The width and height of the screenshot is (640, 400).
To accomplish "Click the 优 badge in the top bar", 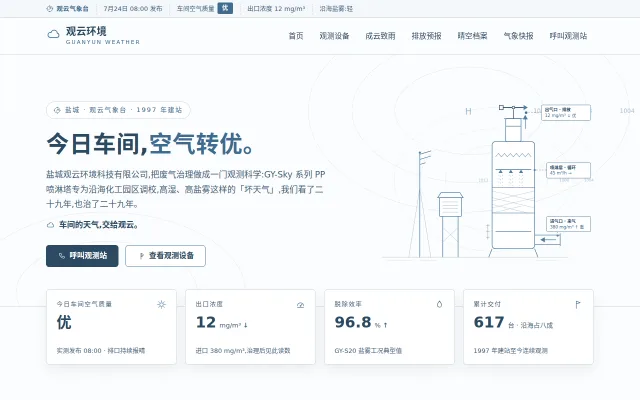I will point(225,8).
